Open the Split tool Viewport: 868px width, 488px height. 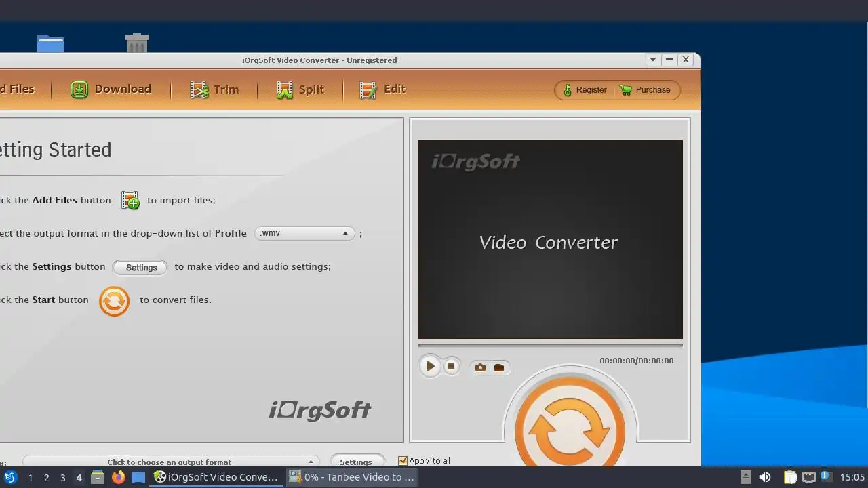pyautogui.click(x=300, y=89)
